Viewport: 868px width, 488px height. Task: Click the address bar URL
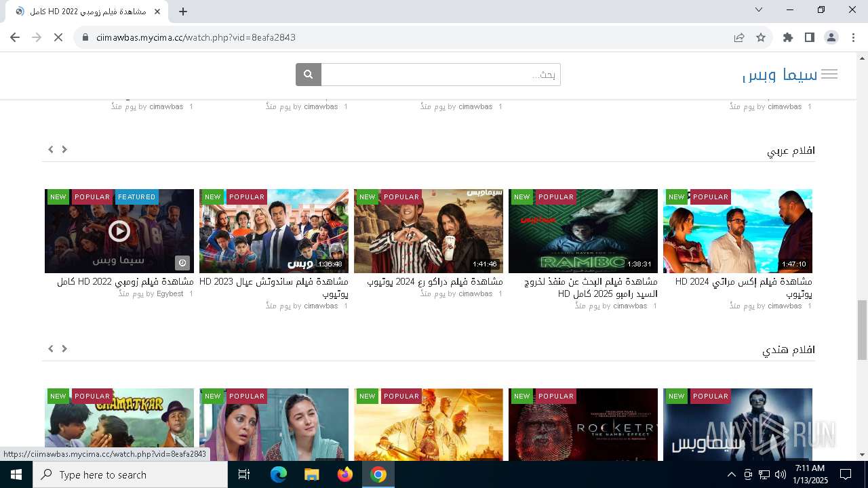click(x=196, y=37)
